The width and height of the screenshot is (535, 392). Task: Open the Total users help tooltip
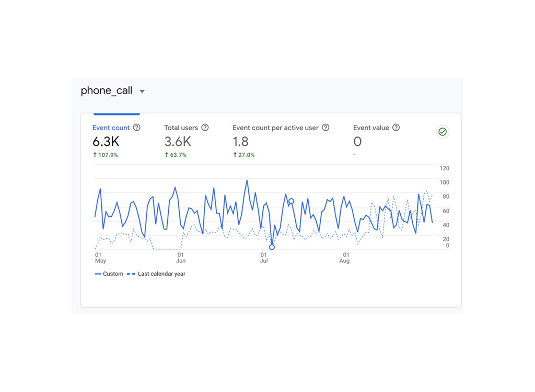pyautogui.click(x=204, y=128)
